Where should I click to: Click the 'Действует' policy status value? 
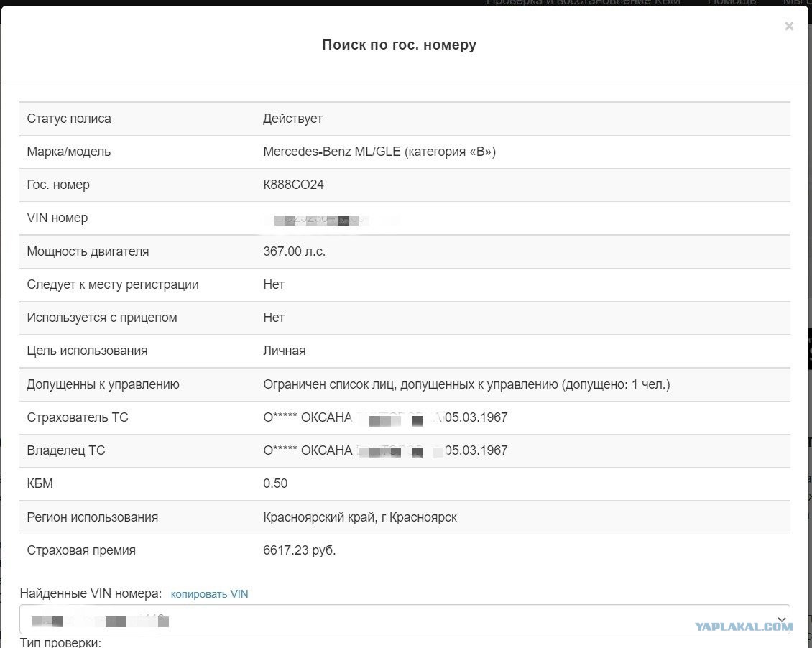[x=292, y=119]
